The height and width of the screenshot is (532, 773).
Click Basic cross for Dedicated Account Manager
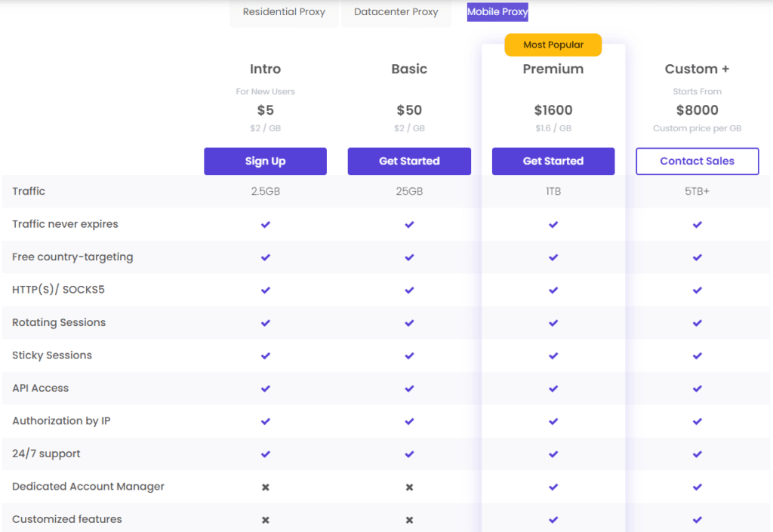409,487
